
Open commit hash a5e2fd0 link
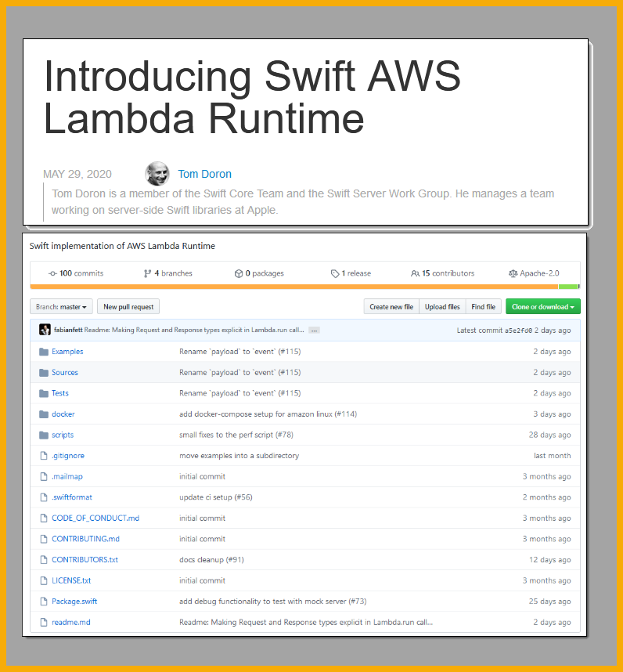coord(519,331)
